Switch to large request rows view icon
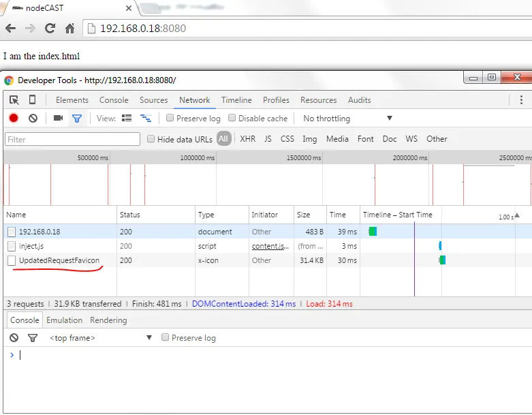The height and width of the screenshot is (415, 532). coord(127,118)
